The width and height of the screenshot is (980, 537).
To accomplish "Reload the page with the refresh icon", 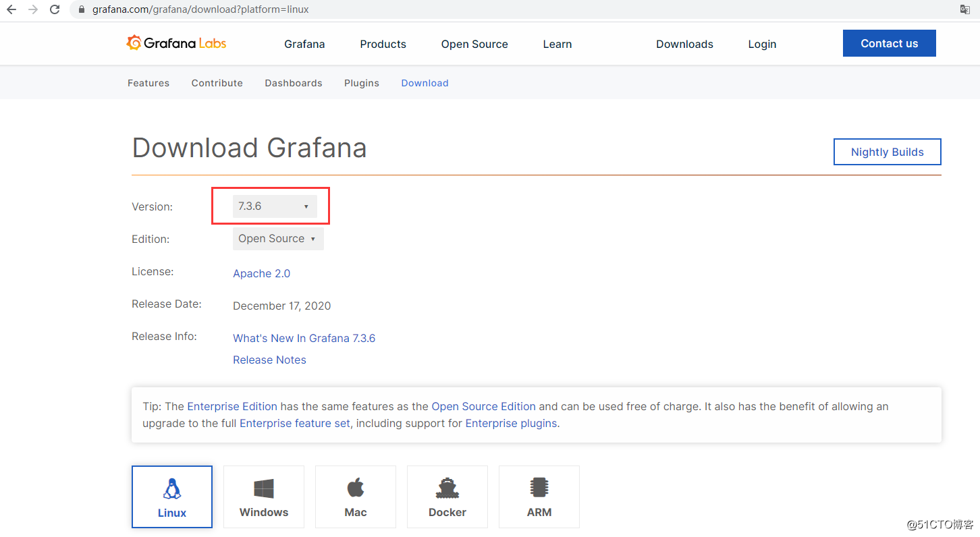I will point(55,10).
